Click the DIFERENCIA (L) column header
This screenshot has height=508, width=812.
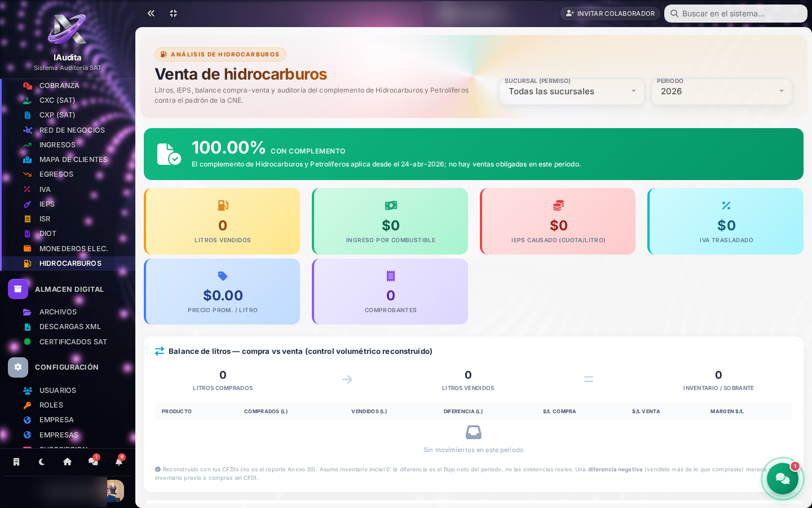pyautogui.click(x=463, y=411)
